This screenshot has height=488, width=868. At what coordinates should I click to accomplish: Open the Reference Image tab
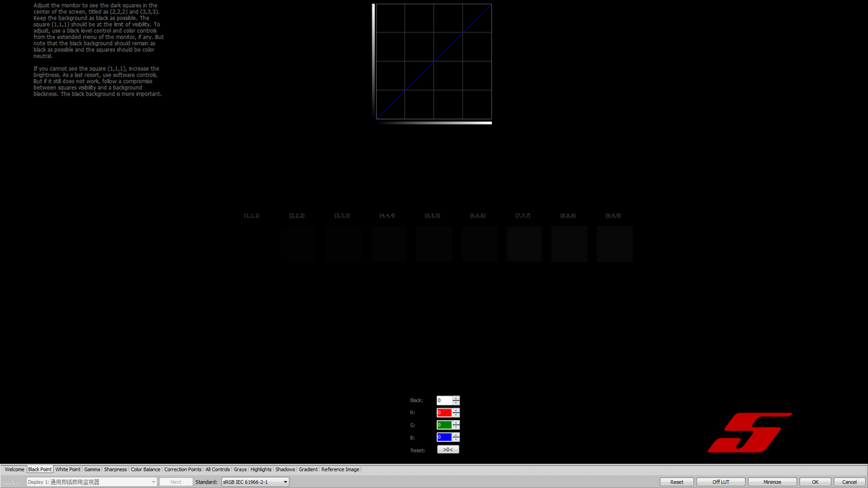[340, 469]
